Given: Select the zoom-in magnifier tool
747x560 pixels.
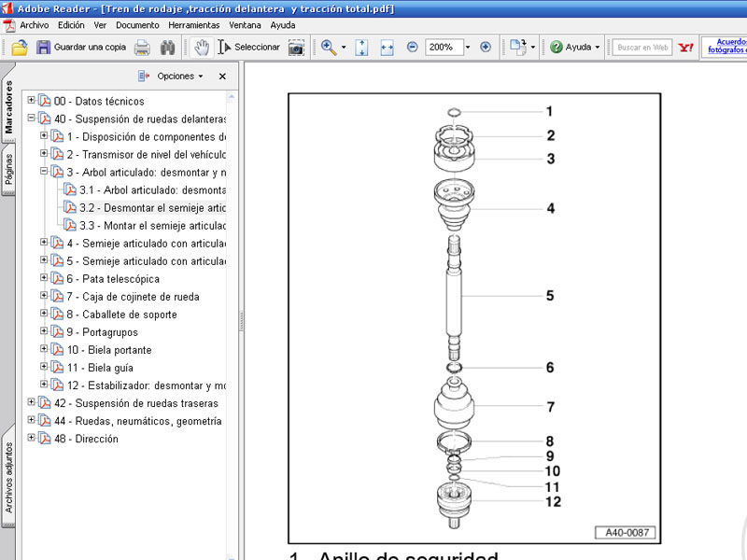Looking at the screenshot, I should coord(329,48).
